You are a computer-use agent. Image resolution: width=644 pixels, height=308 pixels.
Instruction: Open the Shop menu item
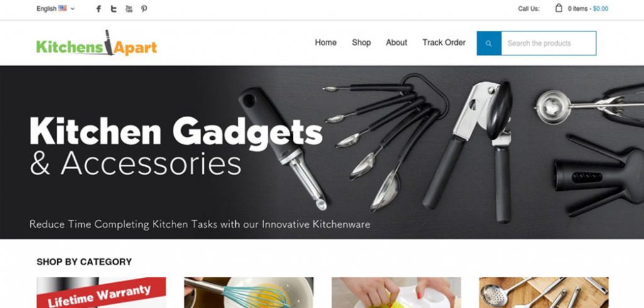click(362, 43)
